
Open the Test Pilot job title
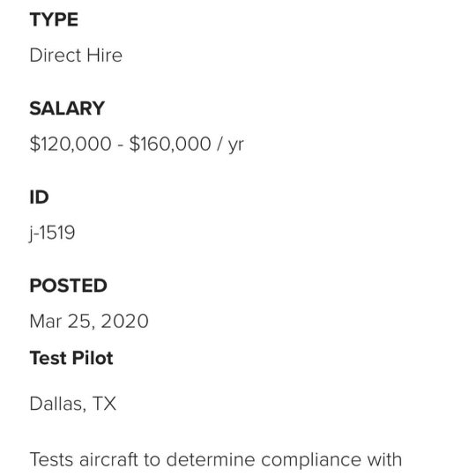coord(71,358)
